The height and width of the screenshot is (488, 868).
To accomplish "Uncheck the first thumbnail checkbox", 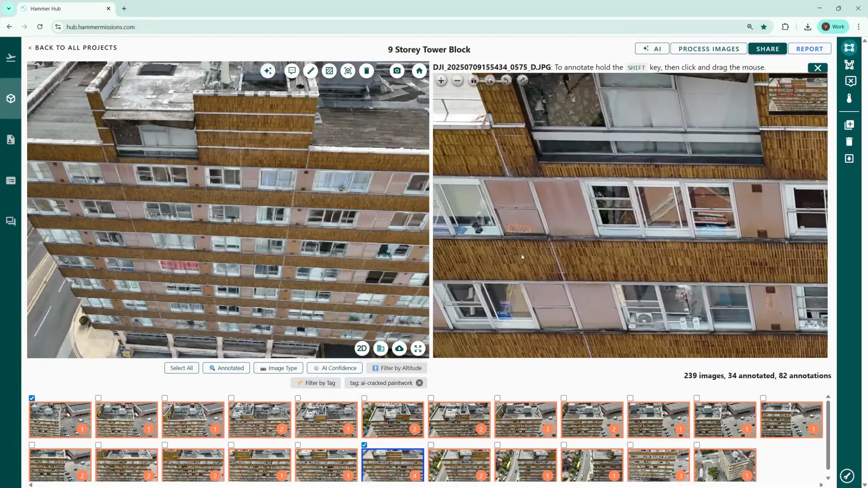I will pyautogui.click(x=32, y=398).
